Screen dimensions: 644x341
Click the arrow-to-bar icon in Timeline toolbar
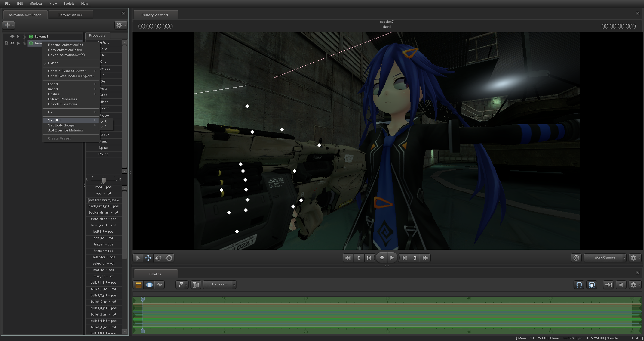(x=608, y=285)
